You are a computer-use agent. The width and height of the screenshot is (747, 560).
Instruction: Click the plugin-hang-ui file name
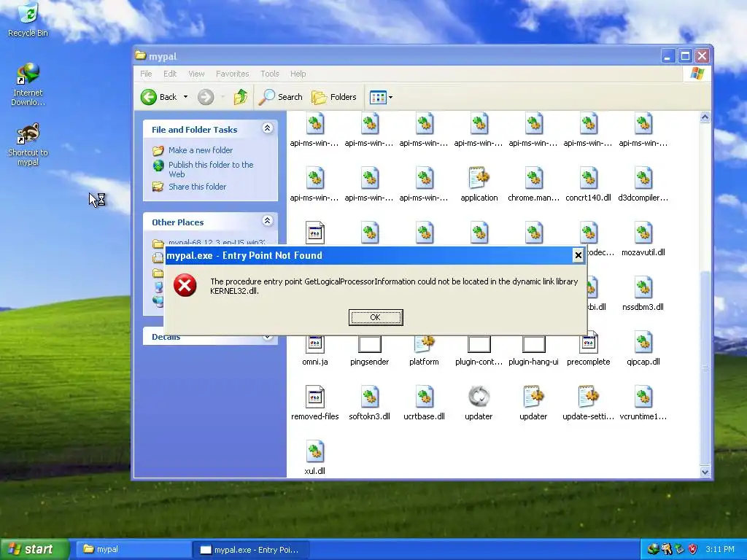(x=533, y=362)
